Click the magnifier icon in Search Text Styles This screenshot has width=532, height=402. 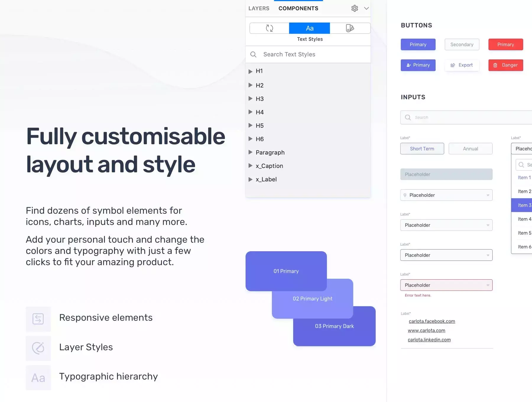pos(253,54)
